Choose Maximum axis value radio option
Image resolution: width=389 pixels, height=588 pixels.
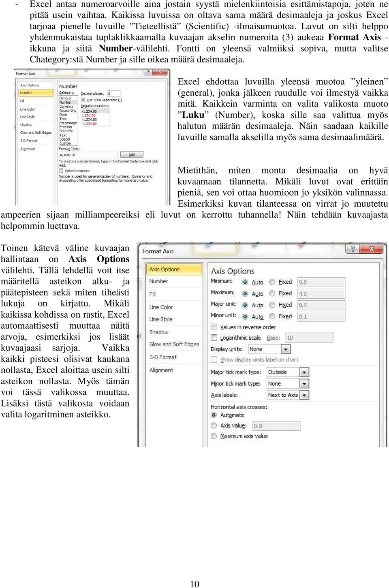(214, 436)
